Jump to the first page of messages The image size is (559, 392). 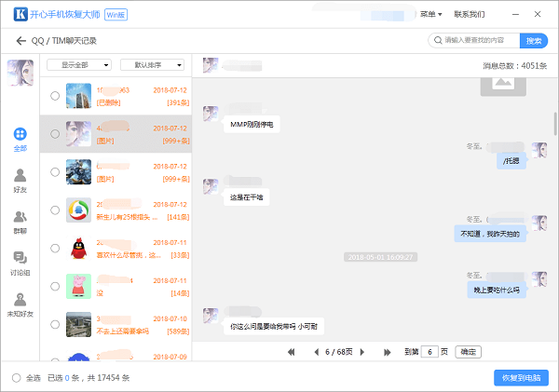pyautogui.click(x=292, y=352)
